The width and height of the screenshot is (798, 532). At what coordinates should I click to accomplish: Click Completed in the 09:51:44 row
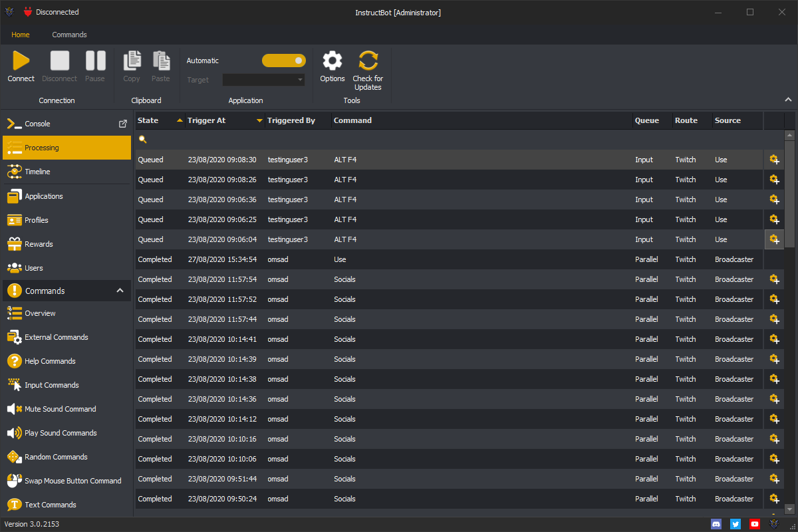[155, 479]
